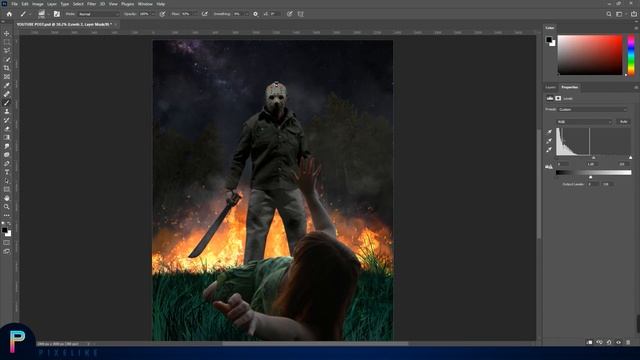Open the Share icon at top right
The image size is (640, 360).
(x=633, y=14)
